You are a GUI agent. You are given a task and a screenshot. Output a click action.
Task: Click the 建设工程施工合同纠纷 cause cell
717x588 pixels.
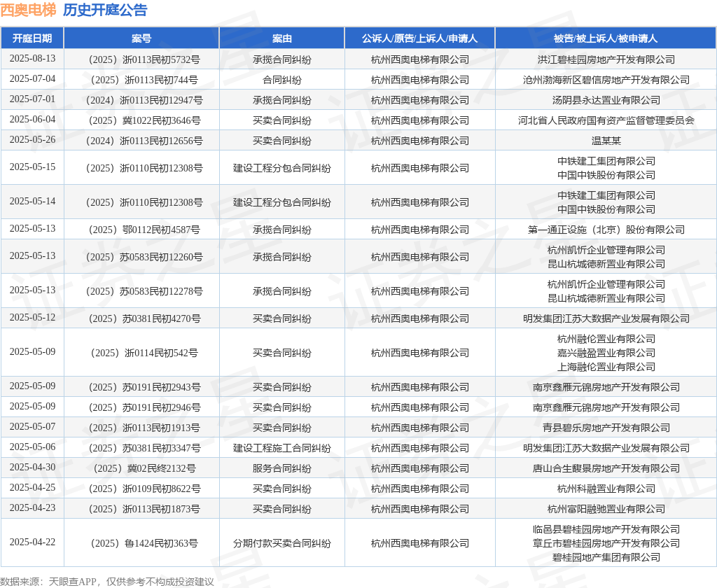282,448
